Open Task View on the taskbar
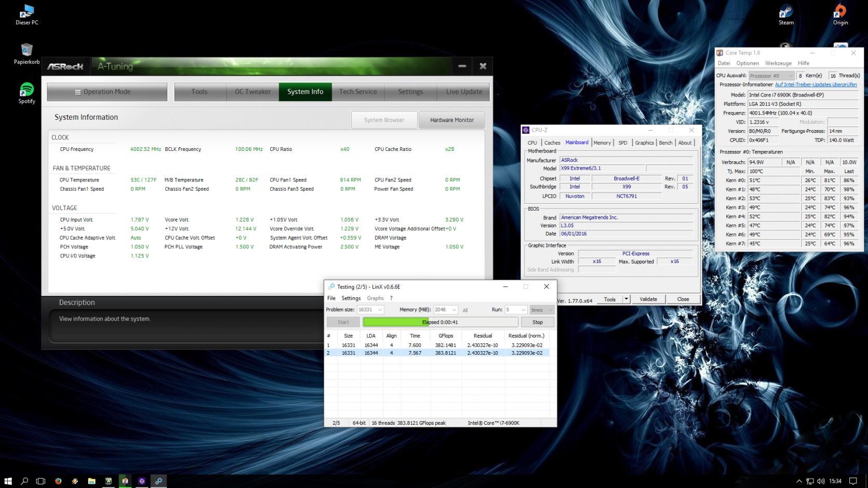Screen dimensions: 868x488 [40, 481]
